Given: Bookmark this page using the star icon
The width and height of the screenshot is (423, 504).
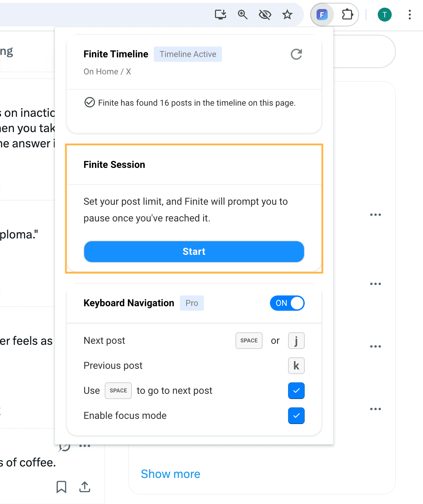Looking at the screenshot, I should (x=287, y=15).
